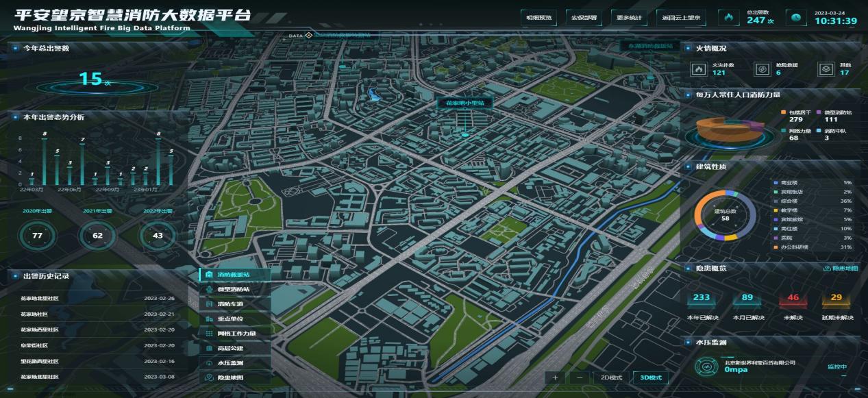The image size is (868, 398).
Task: Click the 抢险救援 rescue icon
Action: tap(762, 69)
